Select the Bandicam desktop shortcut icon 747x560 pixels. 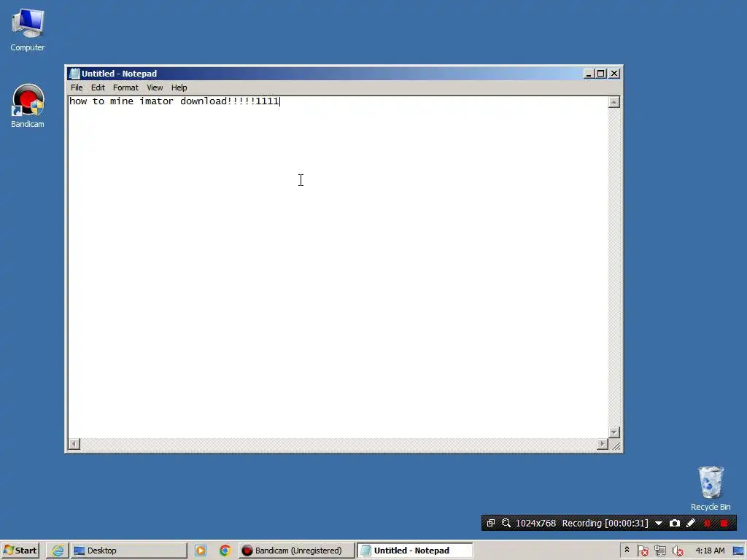pos(28,106)
